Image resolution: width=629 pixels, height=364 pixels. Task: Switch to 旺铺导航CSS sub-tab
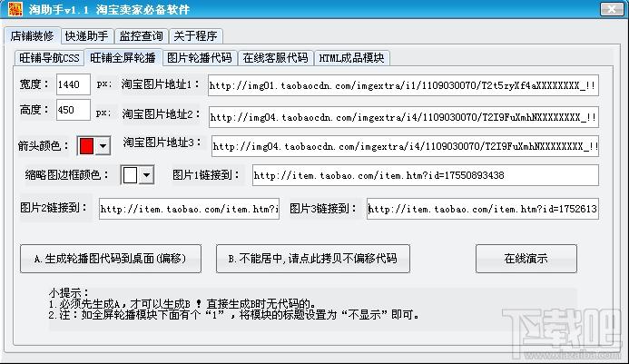tap(48, 58)
